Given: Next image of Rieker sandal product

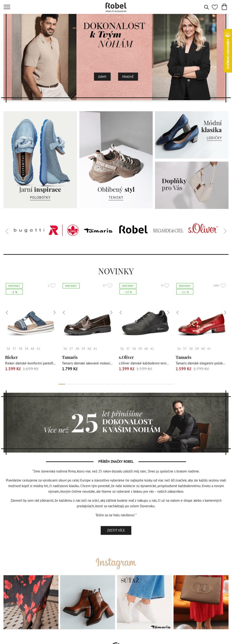Looking at the screenshot, I should (x=54, y=312).
